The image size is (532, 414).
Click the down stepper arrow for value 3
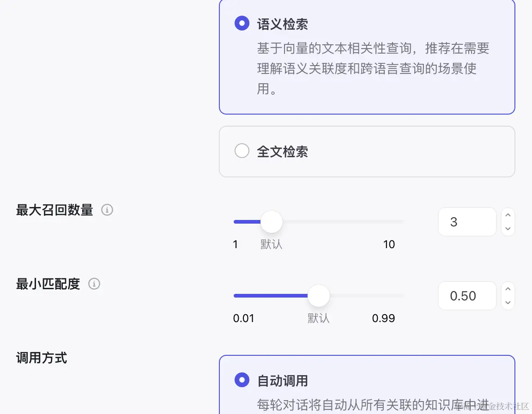point(508,228)
